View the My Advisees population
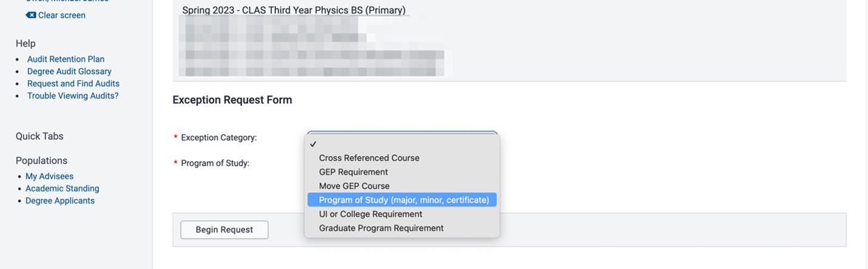The width and height of the screenshot is (868, 269). tap(49, 176)
